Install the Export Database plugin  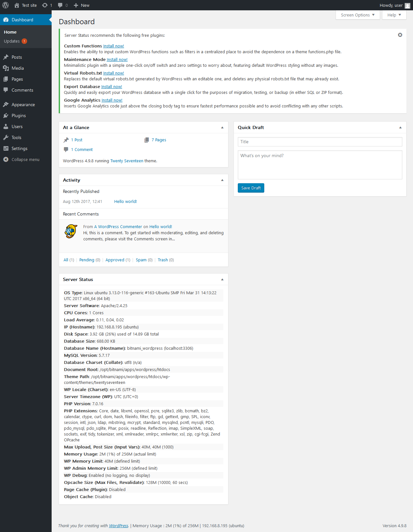(112, 87)
